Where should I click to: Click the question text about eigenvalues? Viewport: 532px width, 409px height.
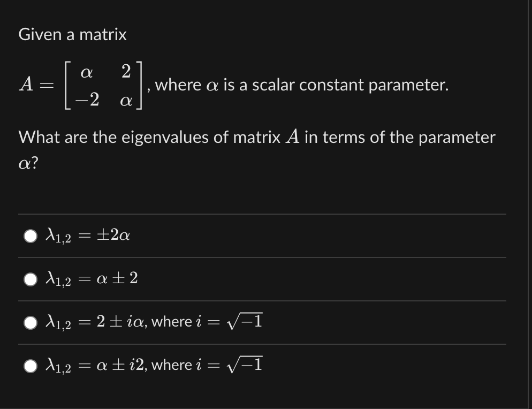click(256, 138)
